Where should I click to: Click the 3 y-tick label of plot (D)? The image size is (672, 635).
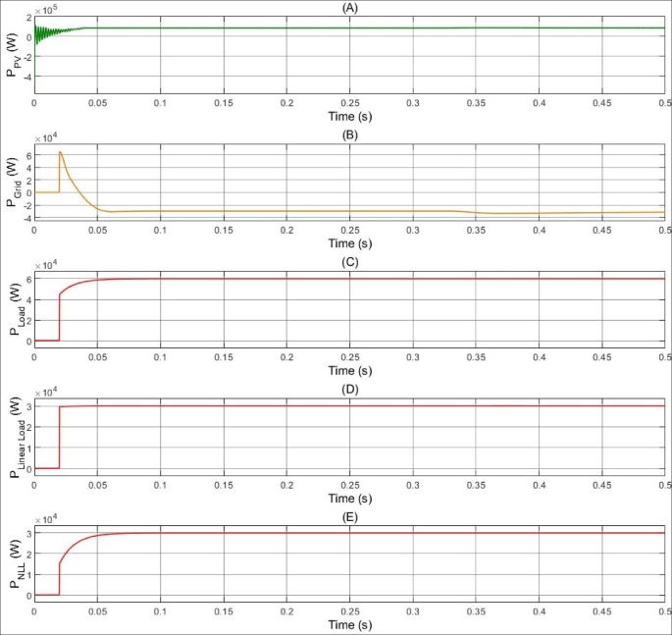coord(29,405)
